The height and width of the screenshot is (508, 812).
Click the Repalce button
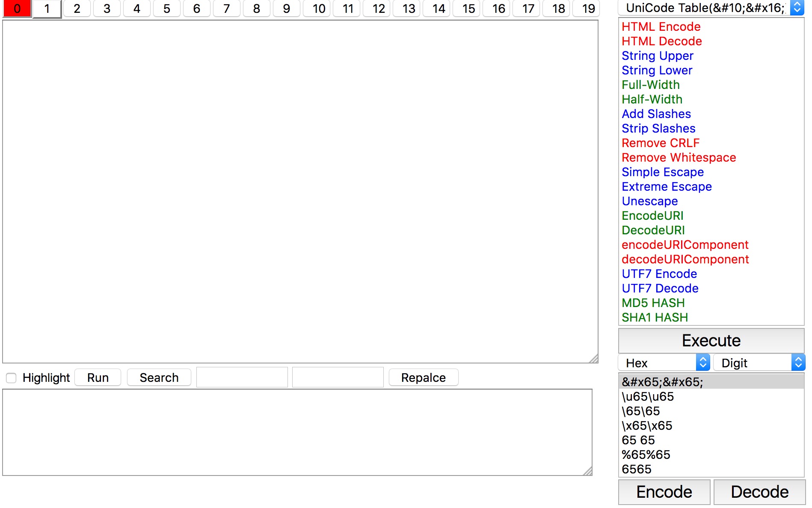424,378
